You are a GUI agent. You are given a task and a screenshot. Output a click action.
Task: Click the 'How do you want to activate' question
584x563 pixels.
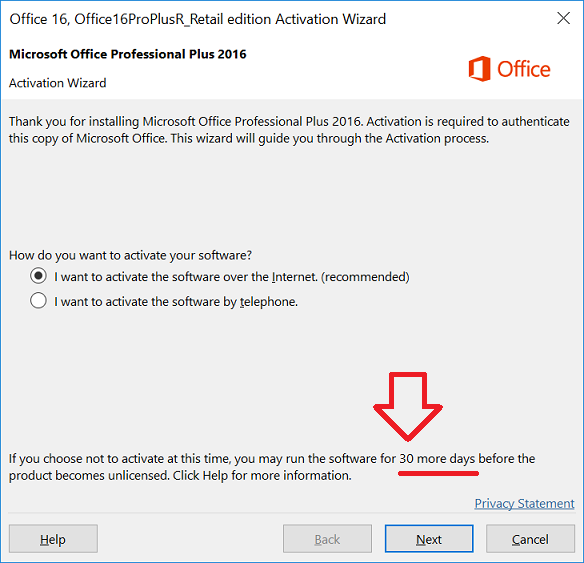click(x=130, y=255)
